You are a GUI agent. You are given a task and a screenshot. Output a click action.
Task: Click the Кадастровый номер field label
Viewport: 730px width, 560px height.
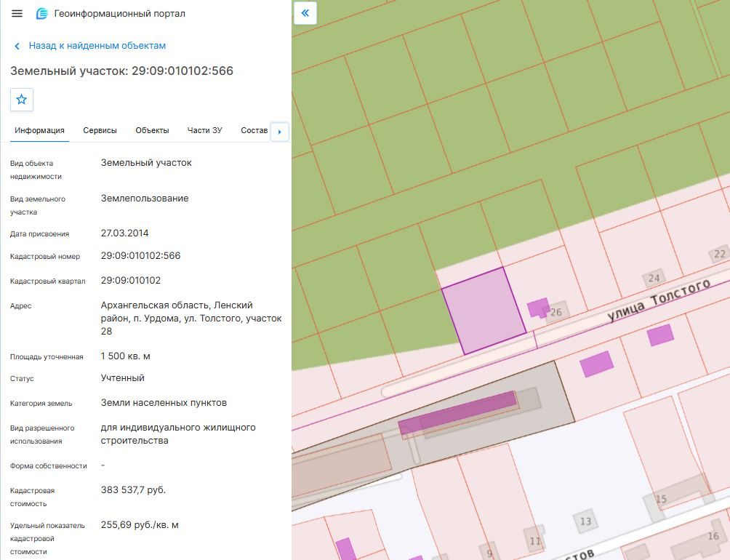coord(45,257)
